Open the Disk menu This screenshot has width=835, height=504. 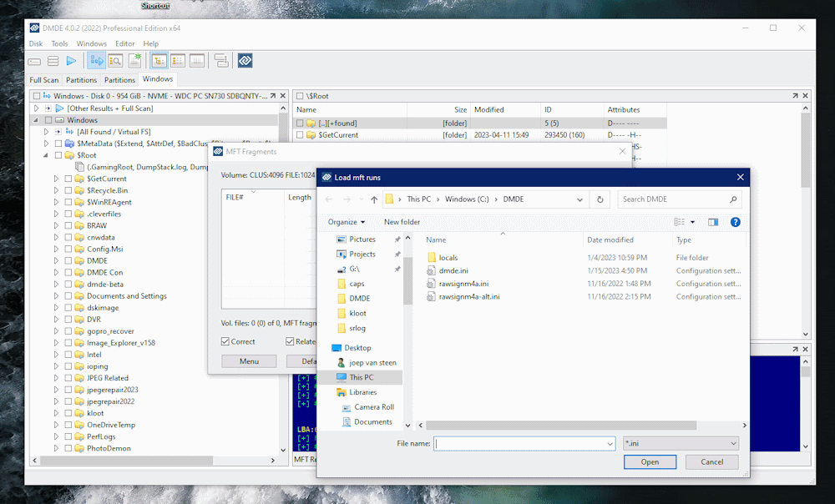(36, 43)
